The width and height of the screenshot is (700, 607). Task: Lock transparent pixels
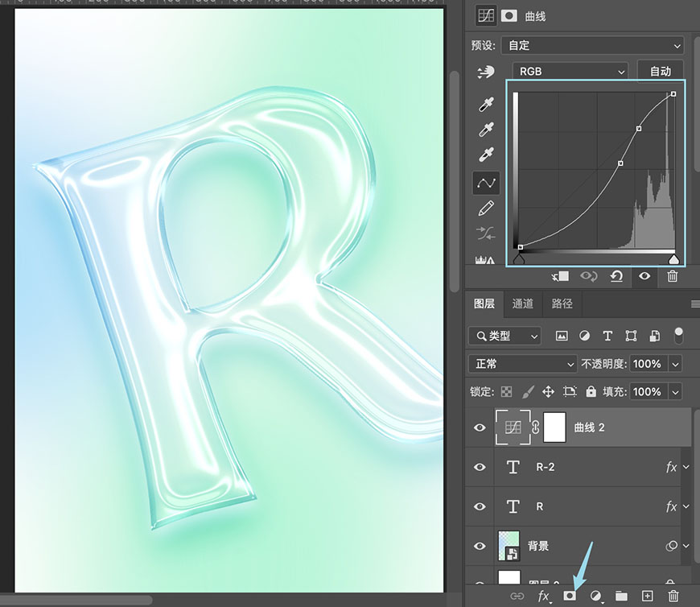506,392
